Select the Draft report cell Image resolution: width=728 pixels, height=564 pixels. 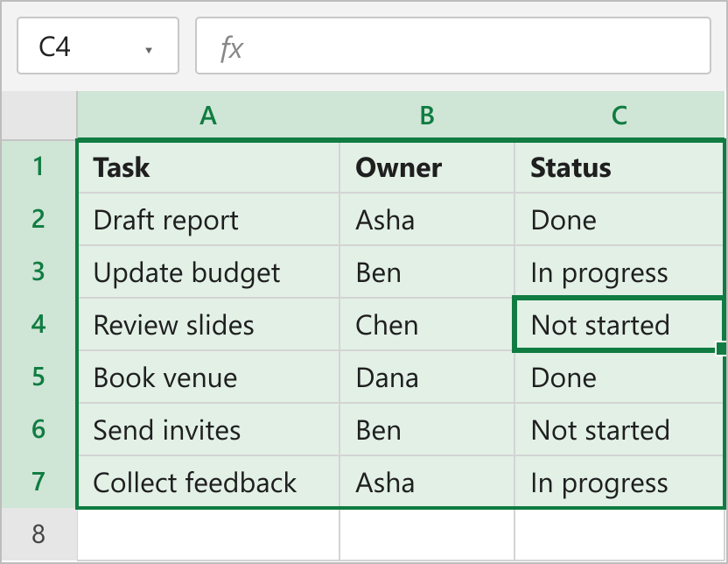coord(208,219)
